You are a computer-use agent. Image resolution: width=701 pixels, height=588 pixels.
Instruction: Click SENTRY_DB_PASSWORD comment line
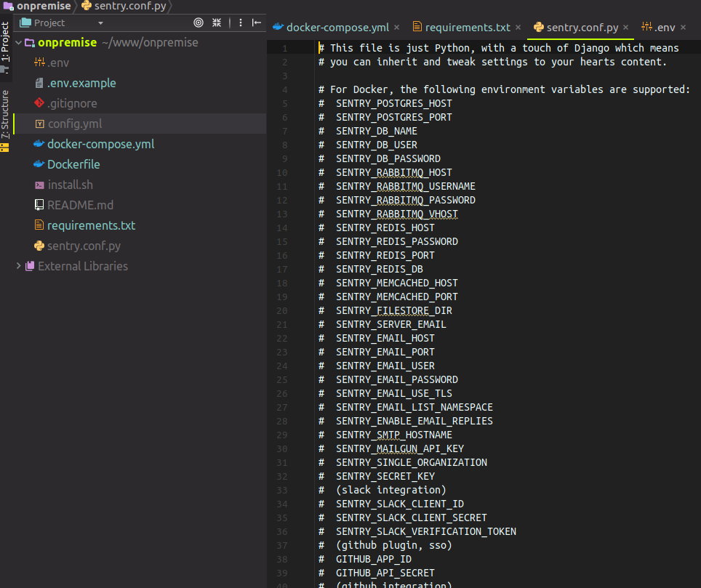[x=380, y=159]
